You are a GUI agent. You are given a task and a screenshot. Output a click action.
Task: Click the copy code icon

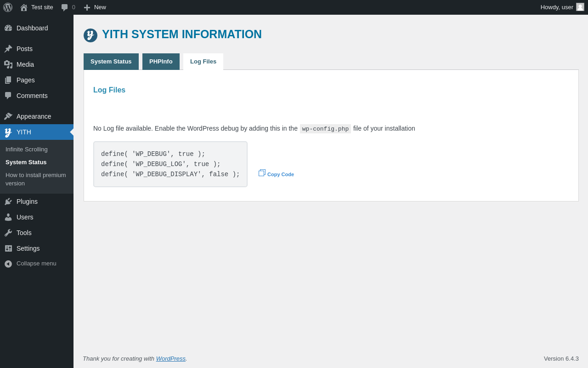(x=262, y=173)
